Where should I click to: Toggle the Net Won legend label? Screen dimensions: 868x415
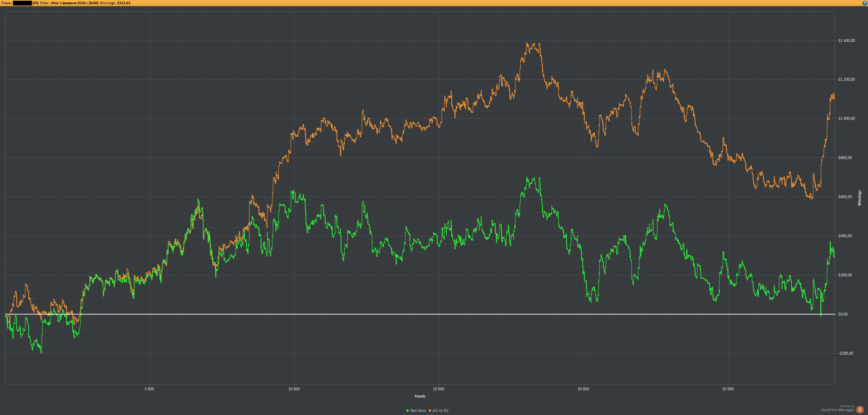click(x=418, y=411)
